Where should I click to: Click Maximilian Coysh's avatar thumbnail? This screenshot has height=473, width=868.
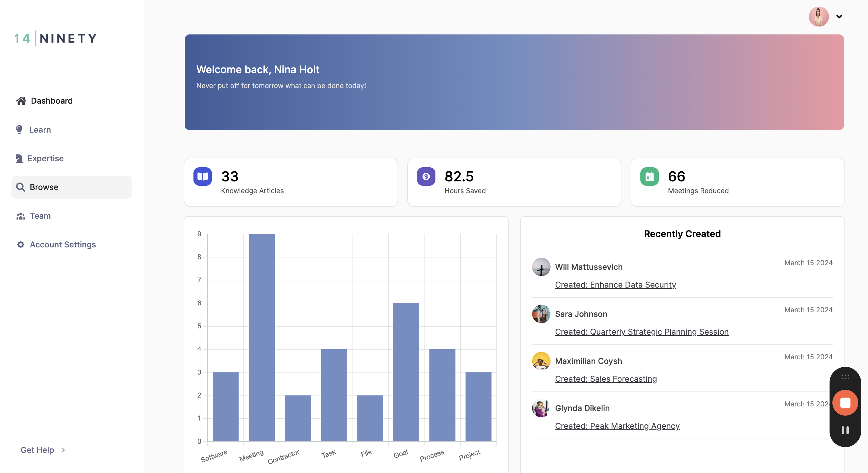point(541,361)
